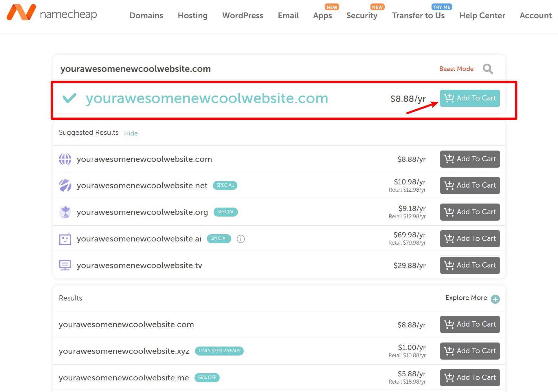Click the robot icon for yourawesomenewcoolwebsite.ai

[x=65, y=239]
